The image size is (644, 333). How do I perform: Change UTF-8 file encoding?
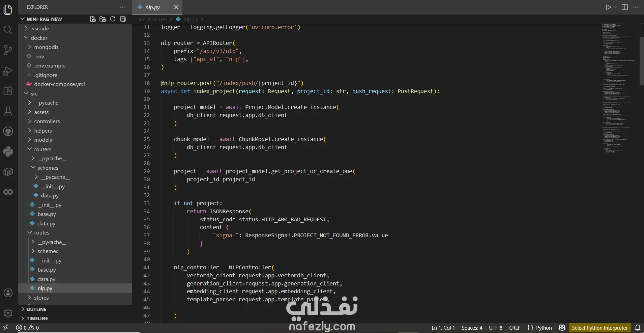pos(496,328)
